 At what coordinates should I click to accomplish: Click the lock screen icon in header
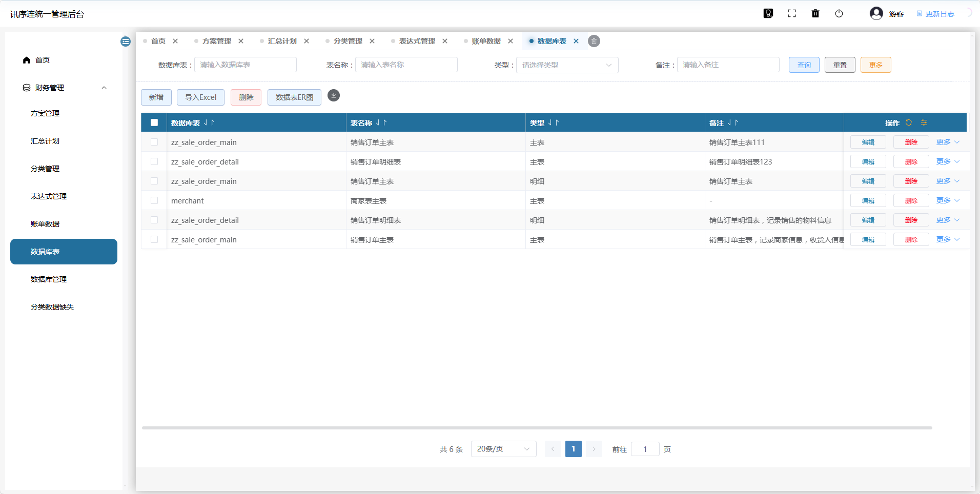[768, 13]
